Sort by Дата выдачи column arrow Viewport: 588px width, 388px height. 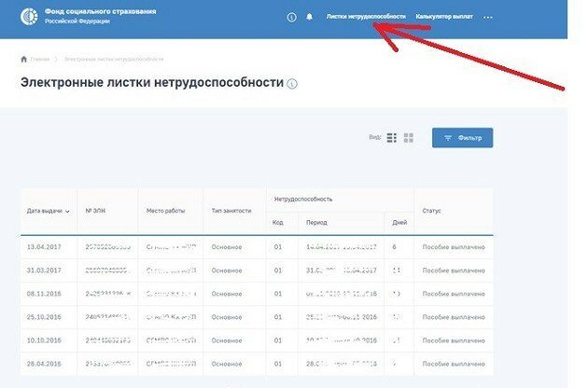[x=68, y=212]
